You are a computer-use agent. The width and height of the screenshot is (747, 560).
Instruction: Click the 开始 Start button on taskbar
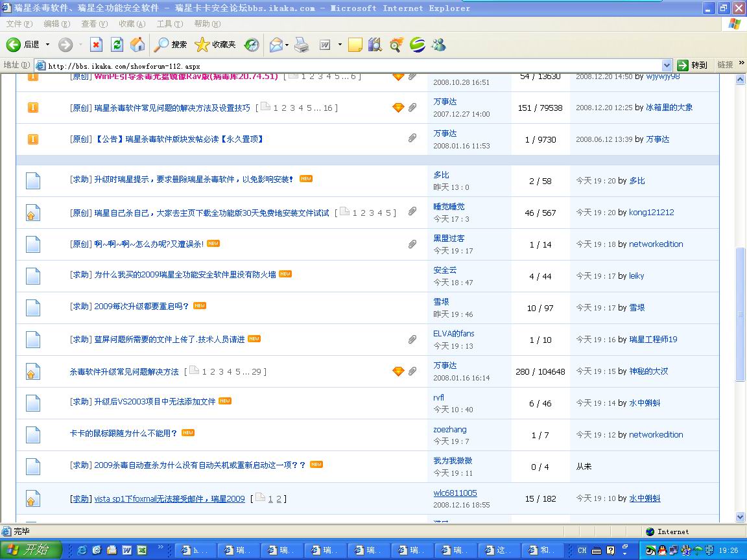coord(30,550)
